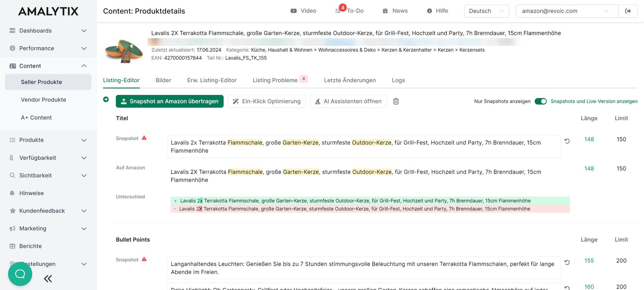The height and width of the screenshot is (290, 644).
Task: Click the Hilfe info icon
Action: coord(429,11)
